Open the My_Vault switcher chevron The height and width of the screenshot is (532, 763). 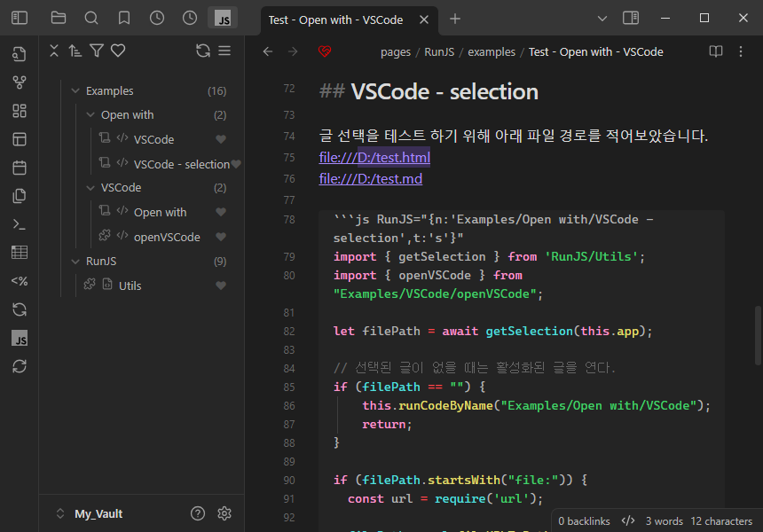(60, 513)
